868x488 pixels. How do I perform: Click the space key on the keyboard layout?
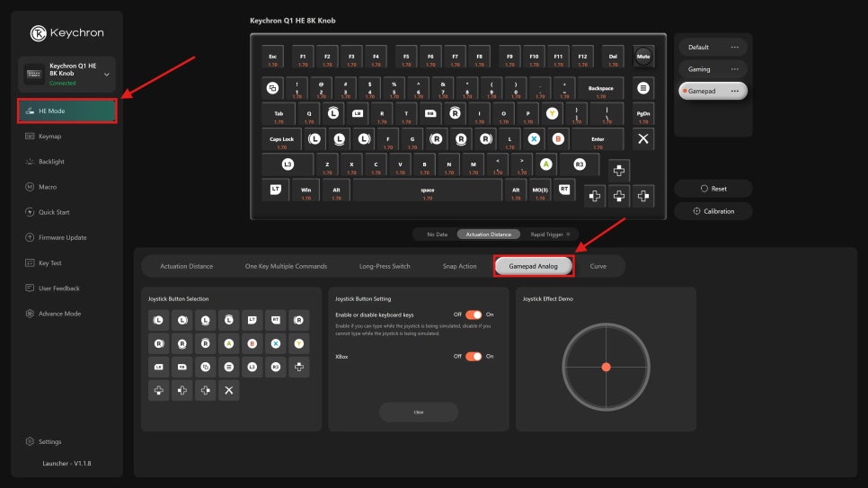pos(428,190)
